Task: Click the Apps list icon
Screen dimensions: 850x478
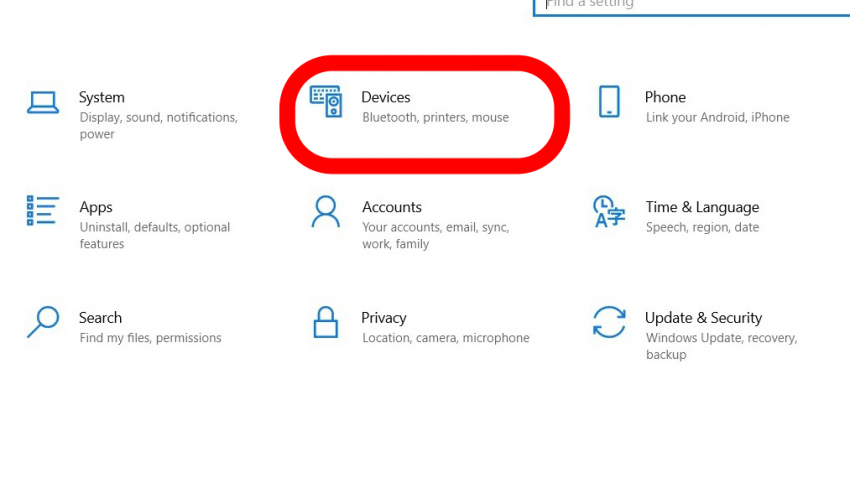Action: 42,211
